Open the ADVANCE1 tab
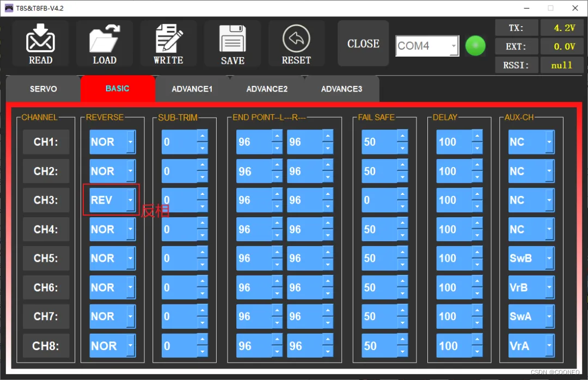 [x=192, y=89]
